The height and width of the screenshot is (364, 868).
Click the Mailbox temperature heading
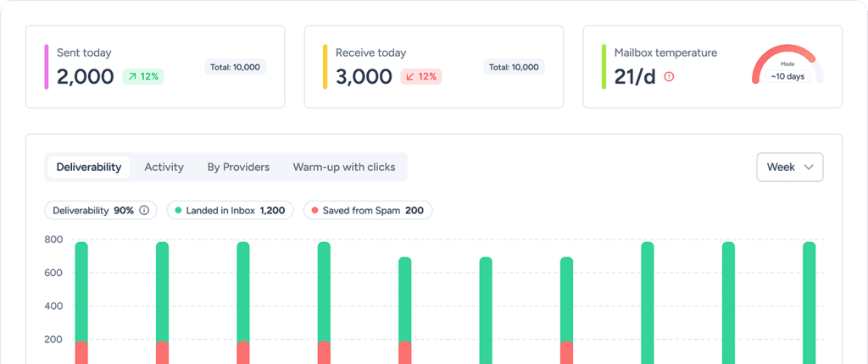pyautogui.click(x=666, y=53)
